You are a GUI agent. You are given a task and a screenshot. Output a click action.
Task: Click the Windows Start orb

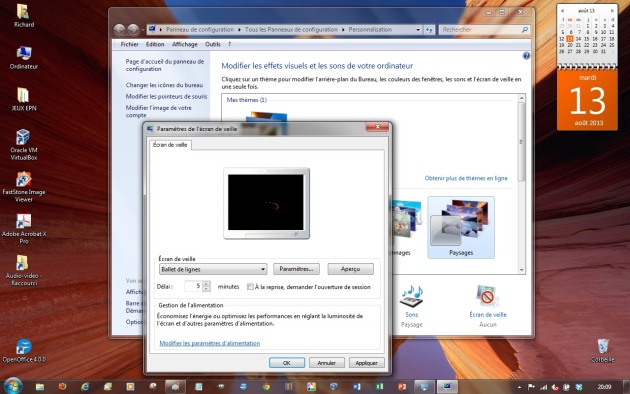(x=13, y=386)
